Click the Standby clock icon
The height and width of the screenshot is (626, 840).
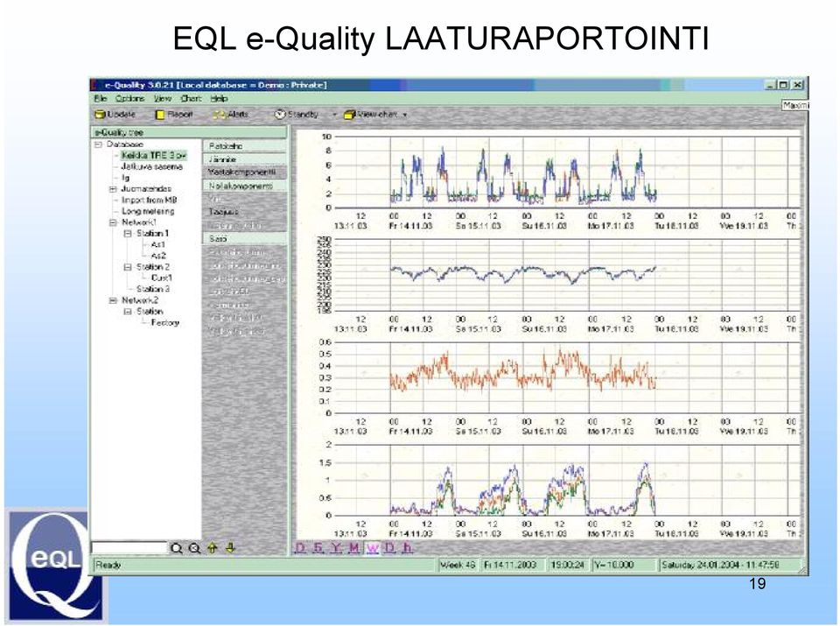click(x=280, y=115)
